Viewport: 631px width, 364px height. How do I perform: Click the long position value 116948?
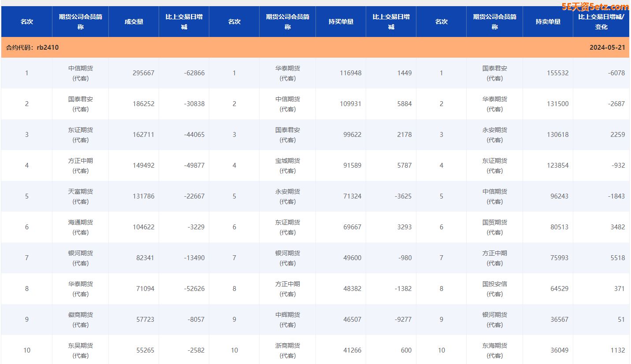(x=350, y=73)
